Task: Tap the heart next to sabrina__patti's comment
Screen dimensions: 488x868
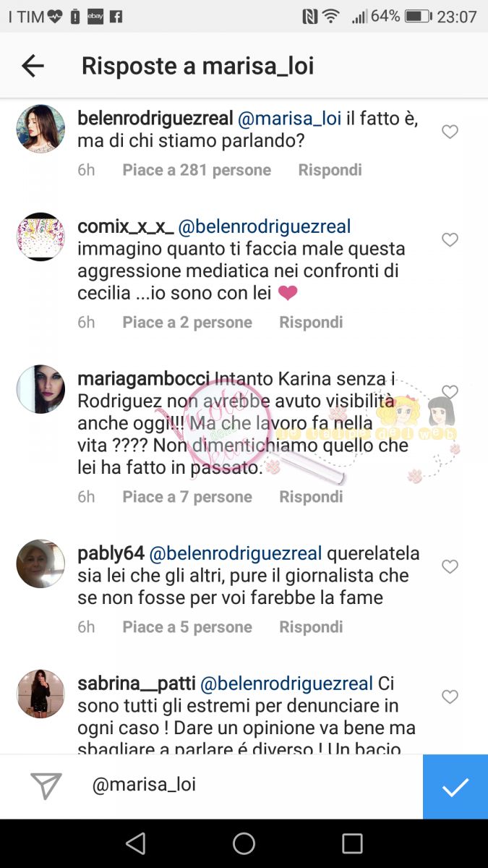Action: pyautogui.click(x=450, y=697)
